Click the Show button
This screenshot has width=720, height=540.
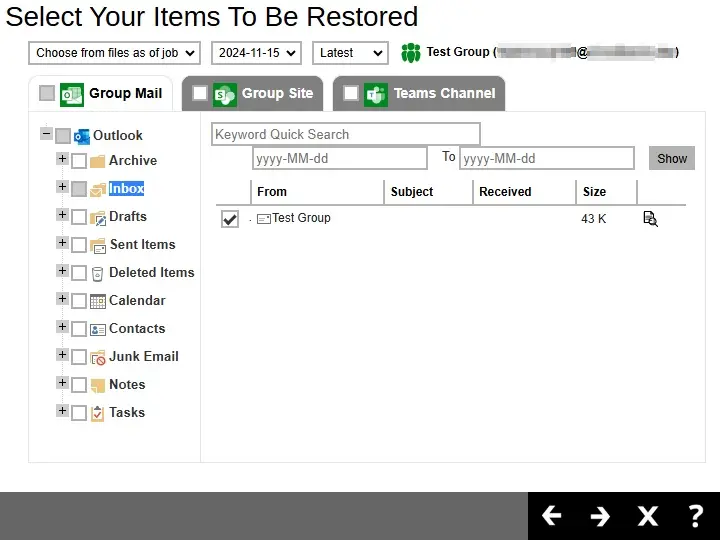coord(672,158)
